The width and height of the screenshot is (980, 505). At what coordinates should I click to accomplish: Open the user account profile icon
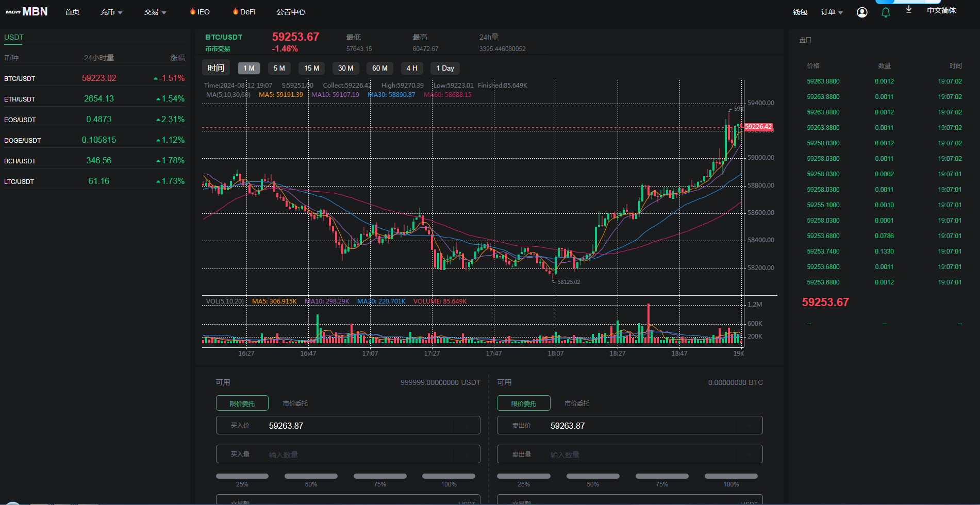pyautogui.click(x=862, y=12)
